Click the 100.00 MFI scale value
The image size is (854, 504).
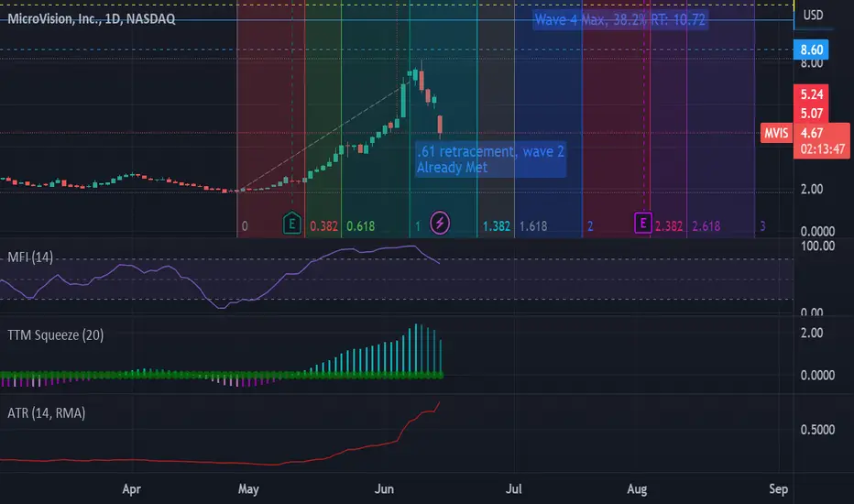click(x=817, y=247)
